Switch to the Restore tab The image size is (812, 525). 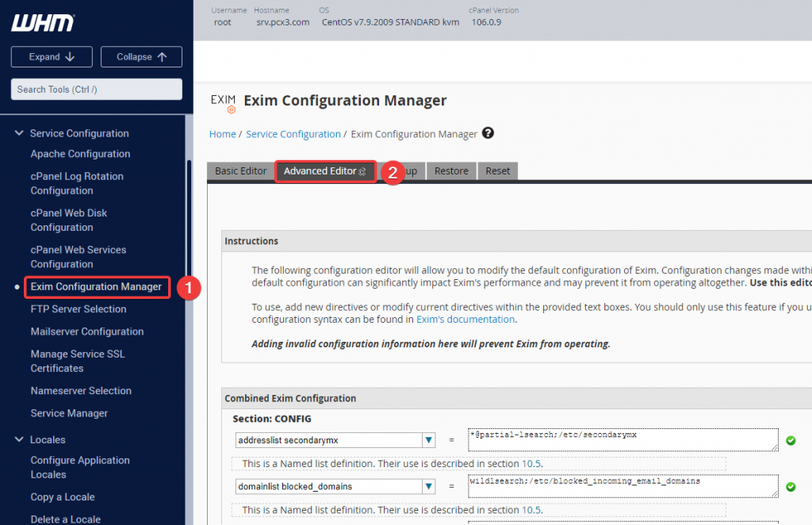(x=451, y=171)
